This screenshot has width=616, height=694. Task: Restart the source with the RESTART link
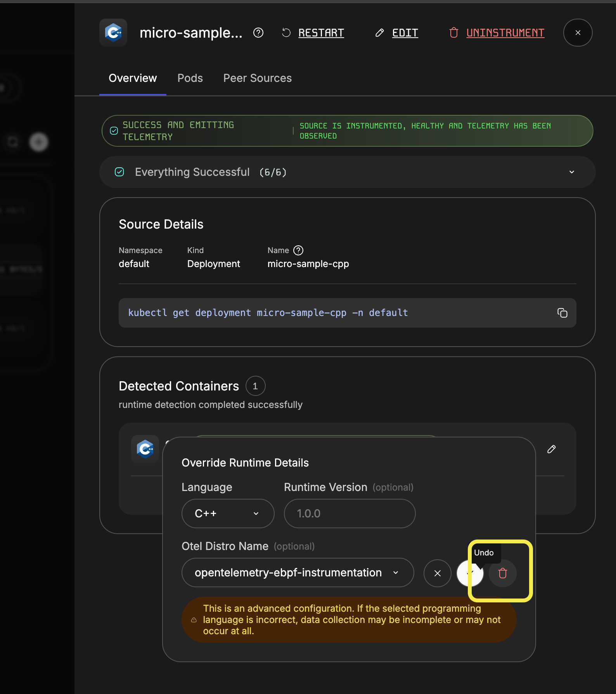tap(321, 33)
